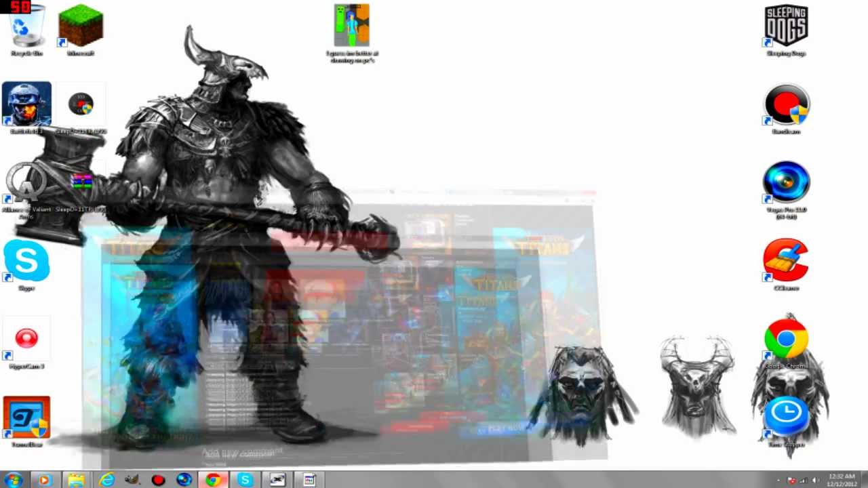Select the Skype desktop shortcut
This screenshot has width=868, height=488.
(x=26, y=266)
